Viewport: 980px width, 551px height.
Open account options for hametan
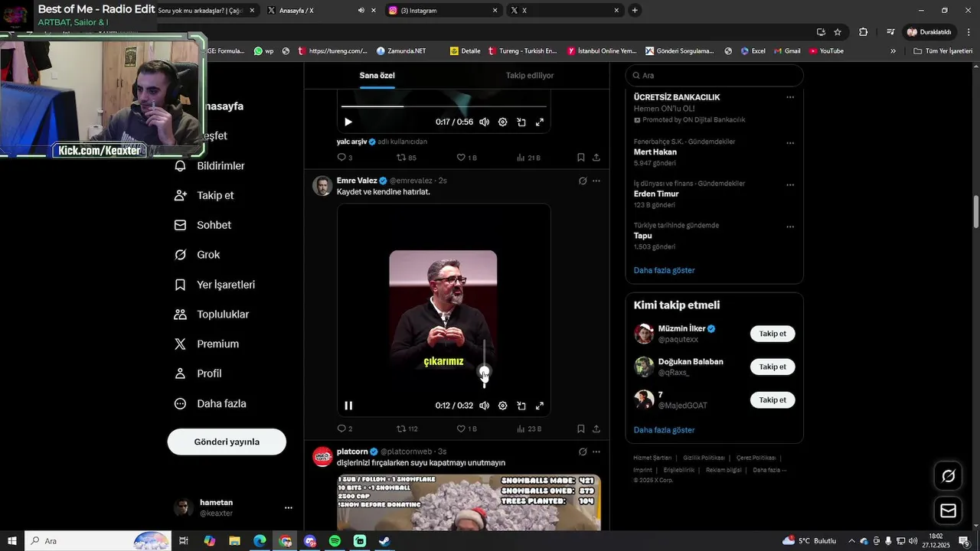click(x=289, y=507)
